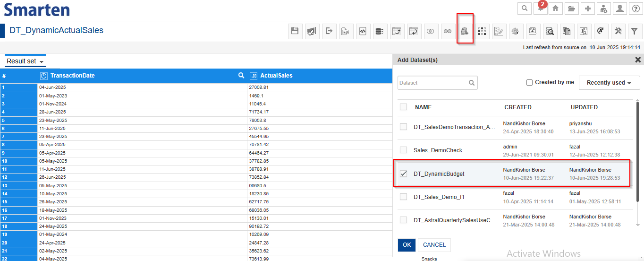Open the administration user-gear icon
This screenshot has height=261, width=644.
pos(603,8)
